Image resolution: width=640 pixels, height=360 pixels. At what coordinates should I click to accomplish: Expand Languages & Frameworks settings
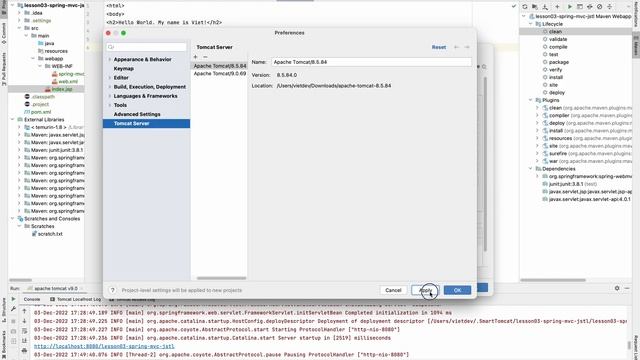tap(110, 96)
